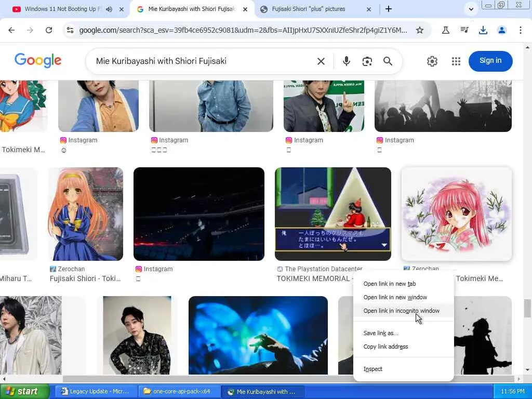The image size is (532, 399).
Task: Open pink-haired anime girl Zerochan thumbnail
Action: [x=456, y=214]
